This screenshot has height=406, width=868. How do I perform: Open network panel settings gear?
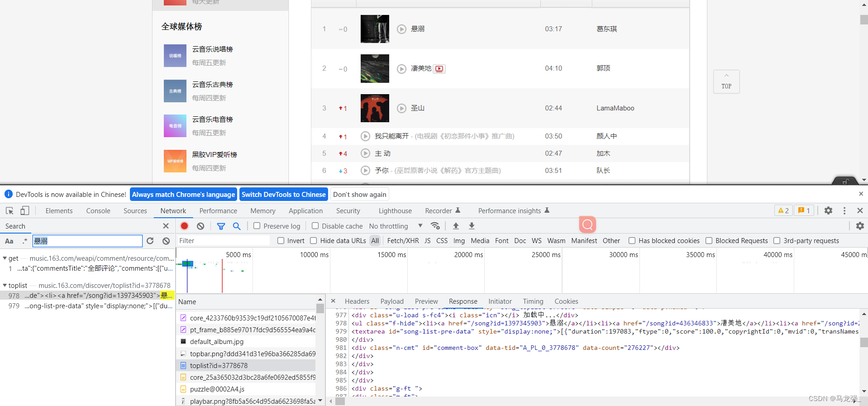point(860,226)
